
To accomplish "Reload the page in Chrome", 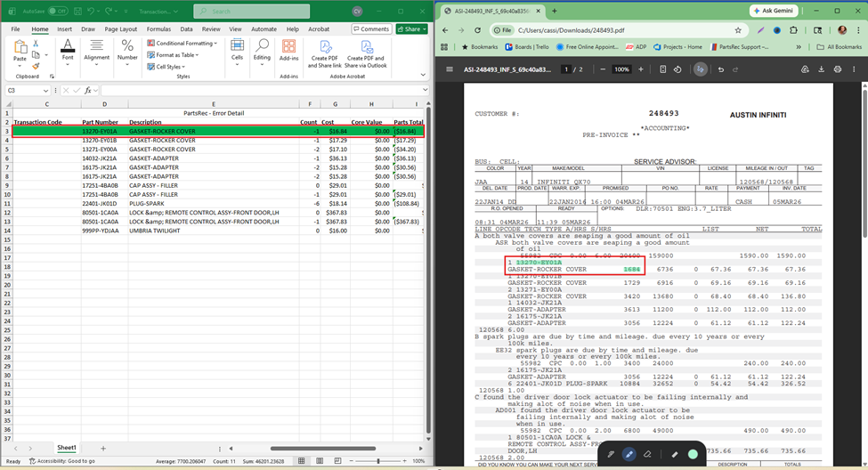I will click(478, 30).
